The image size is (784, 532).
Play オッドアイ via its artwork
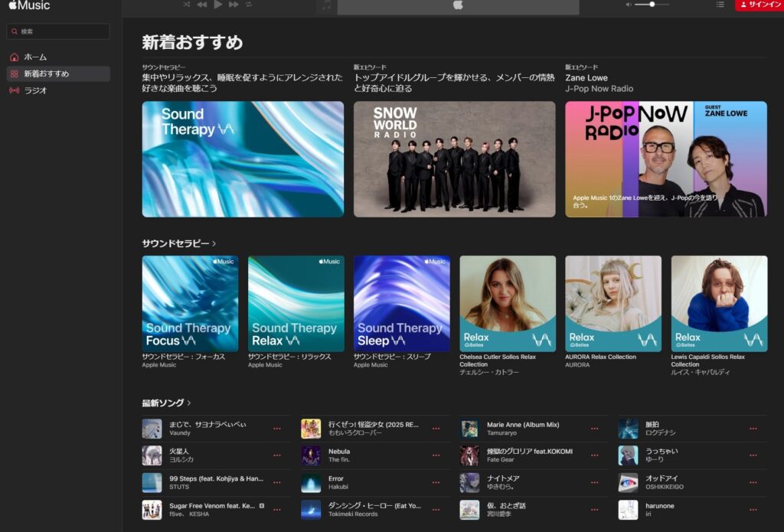(x=628, y=482)
